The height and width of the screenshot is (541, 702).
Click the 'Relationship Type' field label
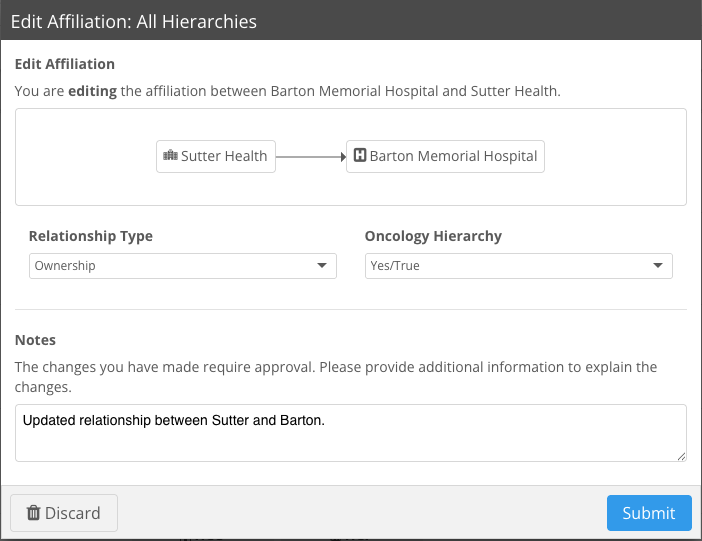[x=91, y=237]
